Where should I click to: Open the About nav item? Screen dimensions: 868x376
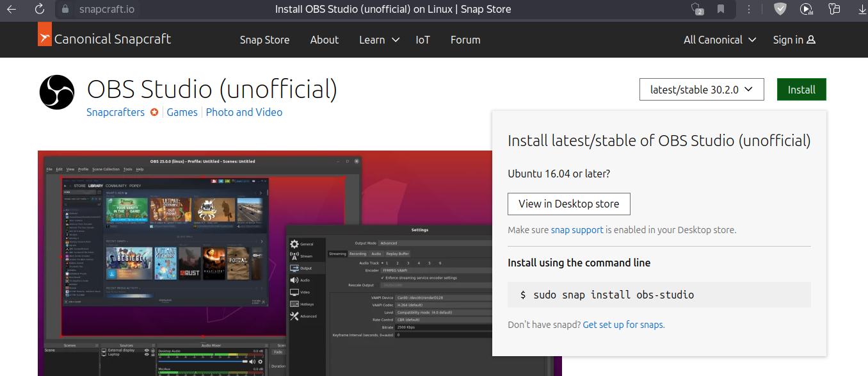(x=325, y=40)
